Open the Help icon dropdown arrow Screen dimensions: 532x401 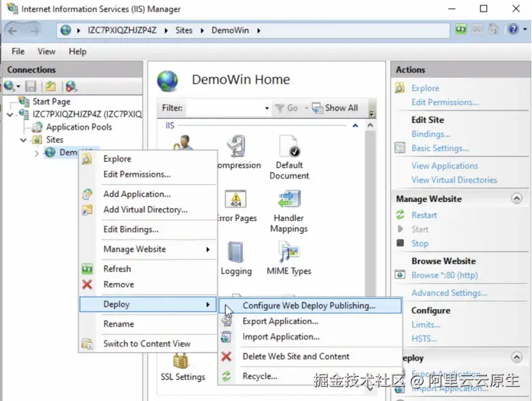point(525,29)
